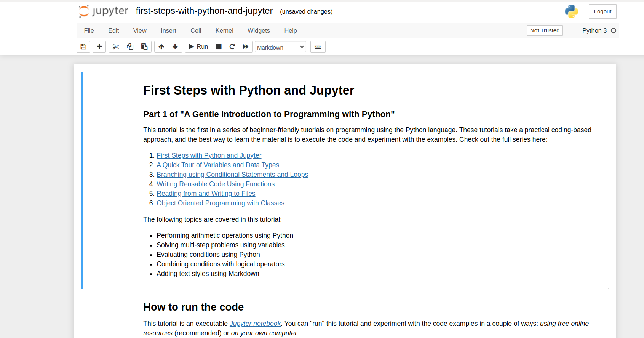Viewport: 644px width, 338px height.
Task: Open the Edit menu
Action: pyautogui.click(x=113, y=30)
